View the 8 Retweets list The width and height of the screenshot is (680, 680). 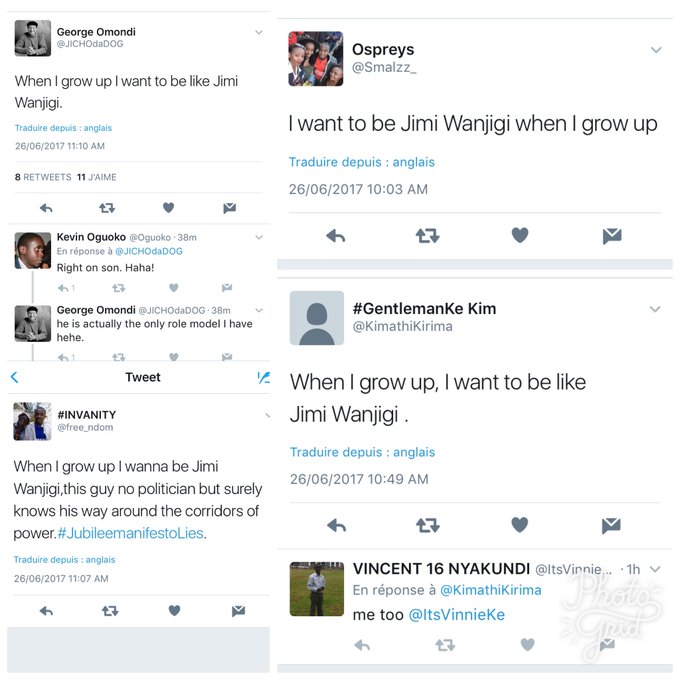(x=43, y=177)
